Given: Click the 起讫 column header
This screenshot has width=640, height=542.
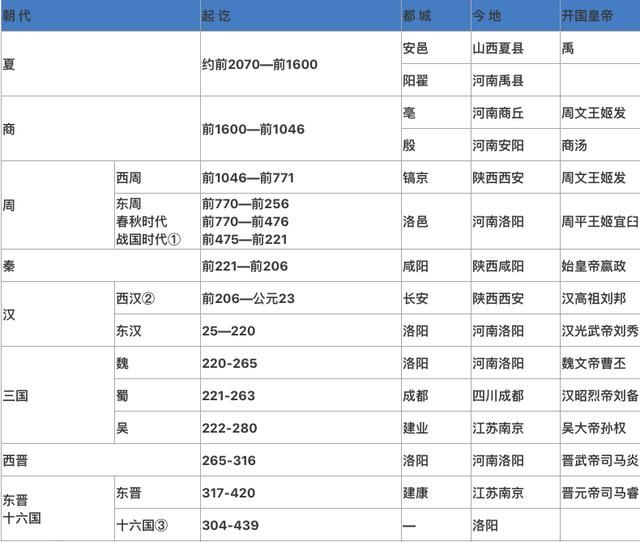Looking at the screenshot, I should (x=301, y=16).
